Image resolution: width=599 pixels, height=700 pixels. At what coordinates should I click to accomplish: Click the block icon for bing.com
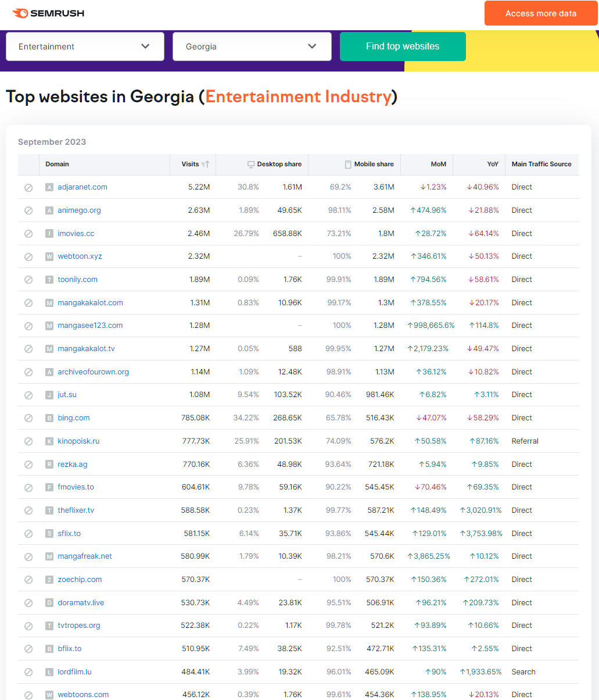coord(28,418)
